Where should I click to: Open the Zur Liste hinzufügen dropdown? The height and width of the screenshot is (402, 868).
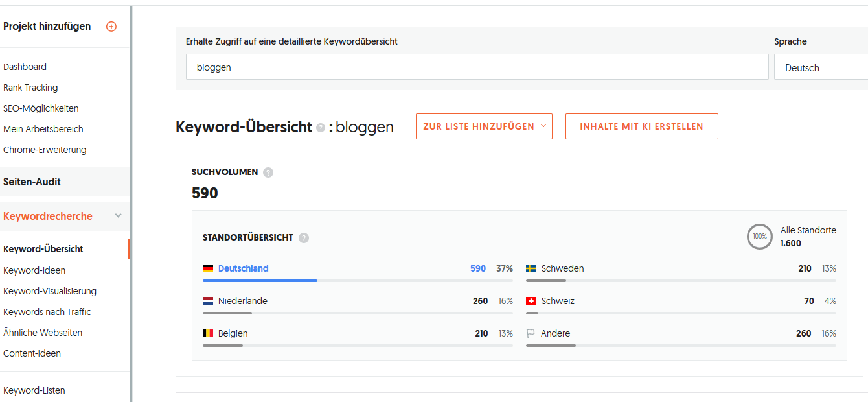(x=484, y=126)
